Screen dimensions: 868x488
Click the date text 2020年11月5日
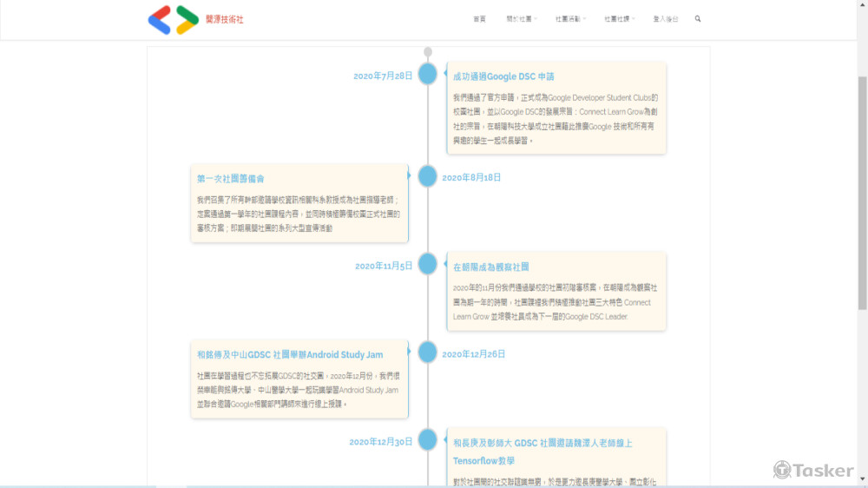[384, 266]
